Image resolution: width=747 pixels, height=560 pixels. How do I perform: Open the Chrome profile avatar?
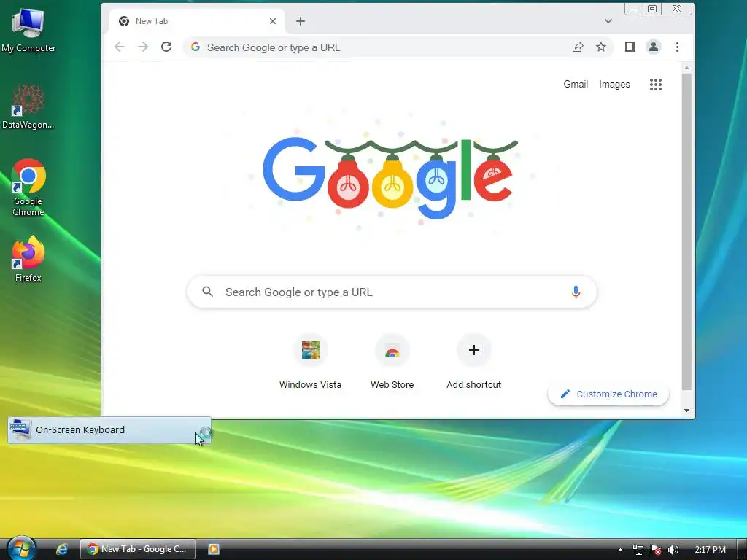pyautogui.click(x=653, y=47)
